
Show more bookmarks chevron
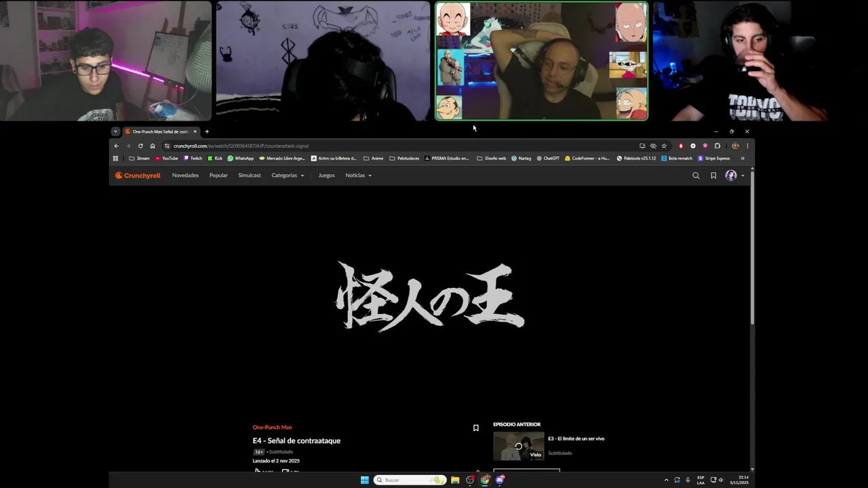coord(743,159)
